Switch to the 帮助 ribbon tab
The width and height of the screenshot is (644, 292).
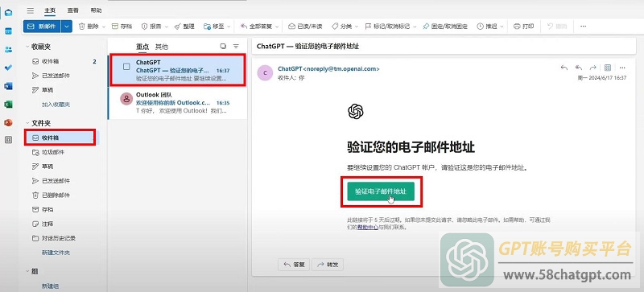[96, 10]
